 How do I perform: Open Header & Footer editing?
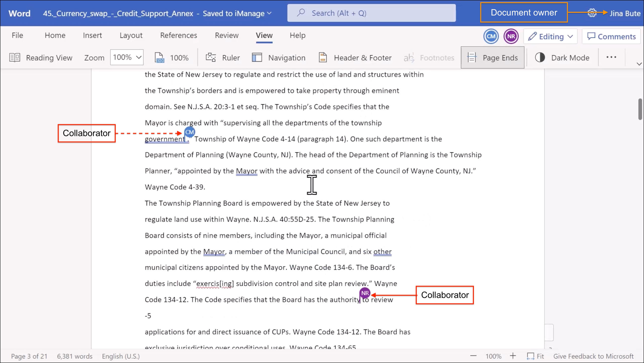tap(355, 57)
